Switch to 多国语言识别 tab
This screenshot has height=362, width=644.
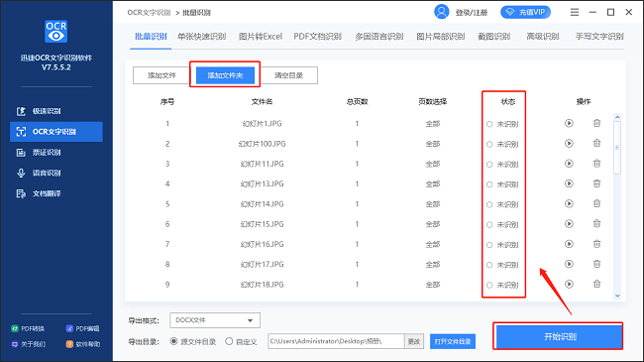pyautogui.click(x=379, y=37)
